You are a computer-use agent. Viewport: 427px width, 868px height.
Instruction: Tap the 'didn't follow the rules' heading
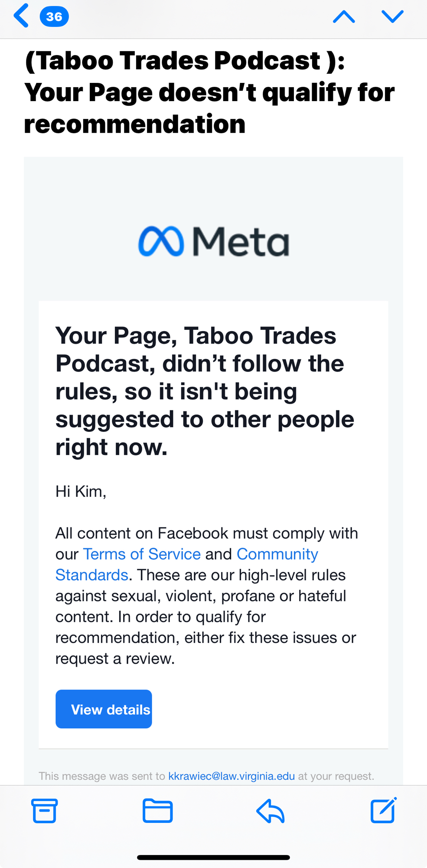[205, 391]
